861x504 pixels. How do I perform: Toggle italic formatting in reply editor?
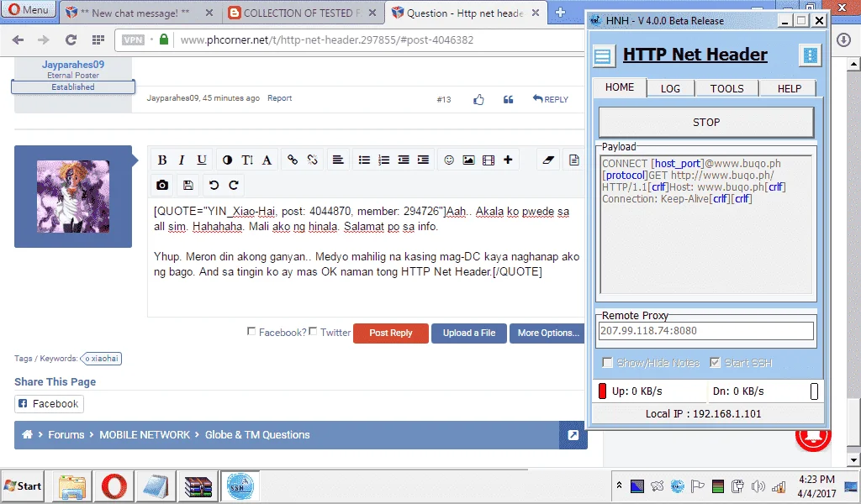click(182, 160)
